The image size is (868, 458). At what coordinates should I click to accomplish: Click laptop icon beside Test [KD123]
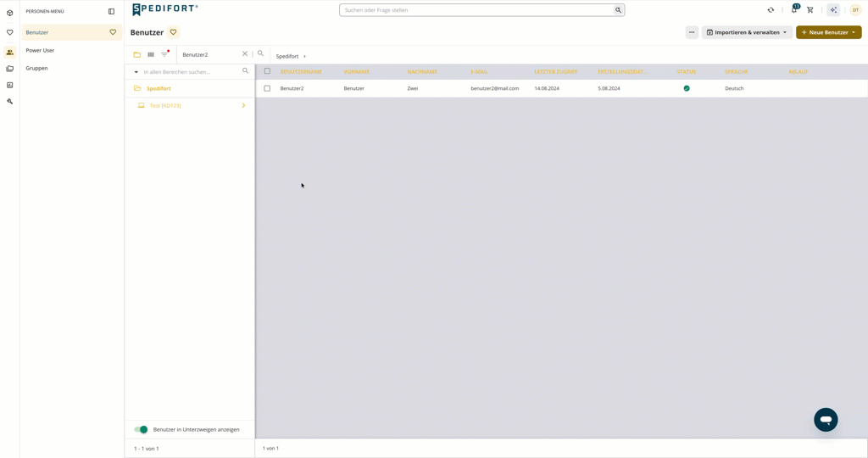pyautogui.click(x=142, y=105)
